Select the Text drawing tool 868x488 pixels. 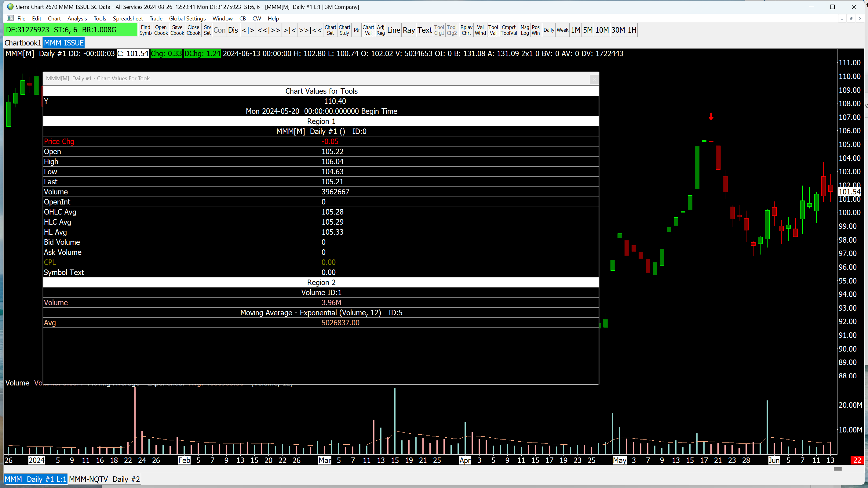point(424,30)
